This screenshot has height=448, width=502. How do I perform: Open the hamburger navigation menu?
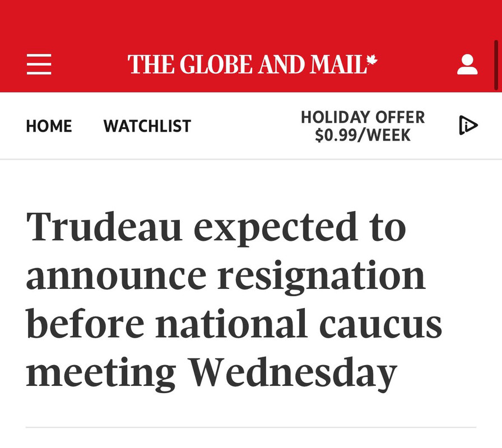[39, 64]
